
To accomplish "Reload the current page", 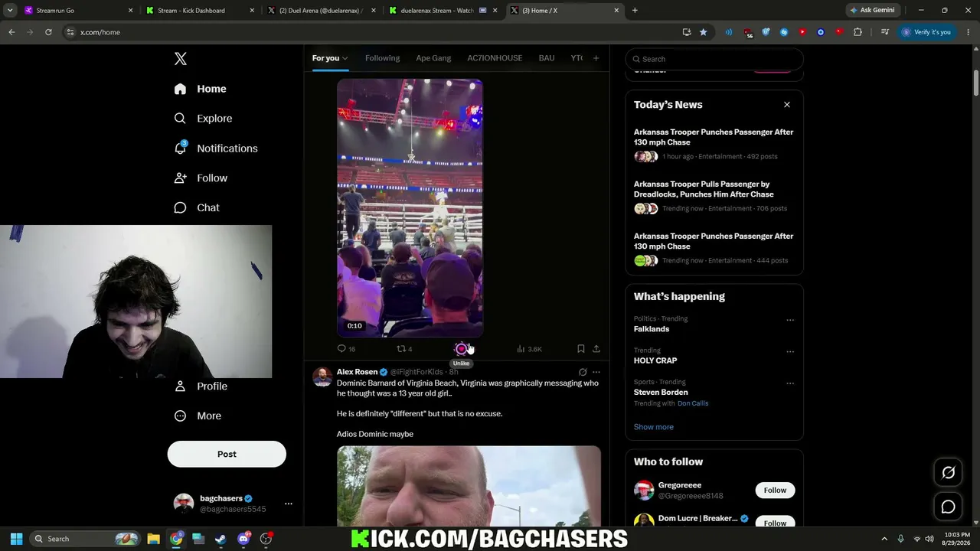I will point(48,32).
